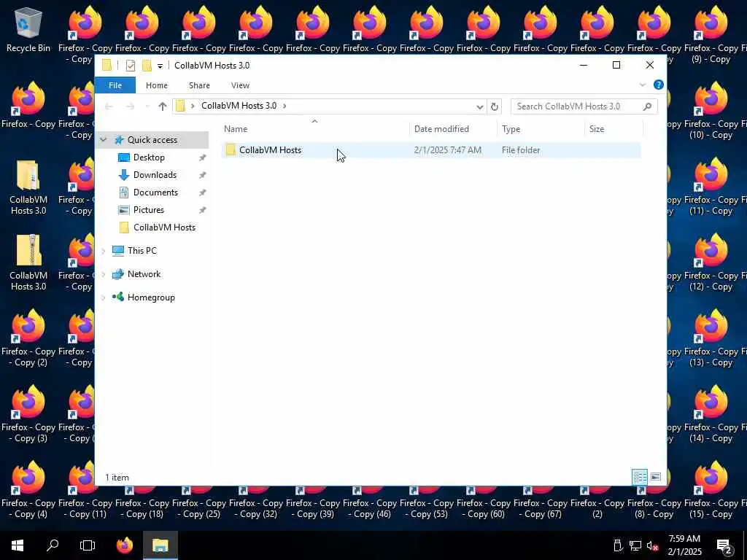Screen dimensions: 747x560
Task: Open Desktop in Quick access
Action: [x=149, y=157]
